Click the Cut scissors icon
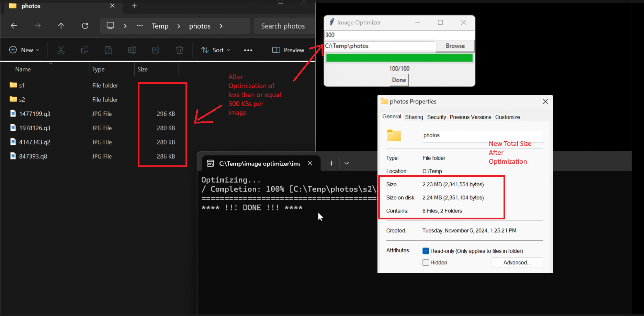Screen dimensions: 644x316 click(x=61, y=50)
